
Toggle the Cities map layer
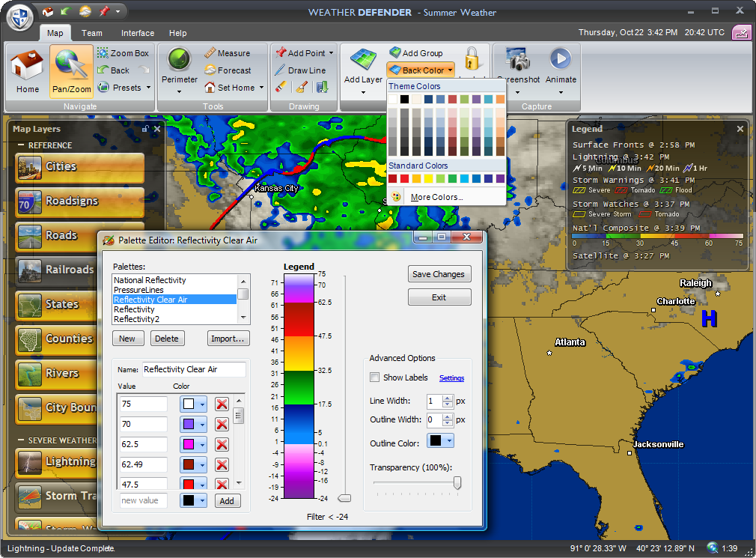click(79, 167)
